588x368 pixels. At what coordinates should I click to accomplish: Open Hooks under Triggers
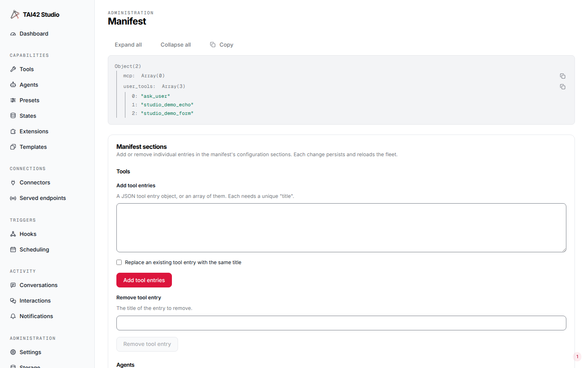pos(28,234)
